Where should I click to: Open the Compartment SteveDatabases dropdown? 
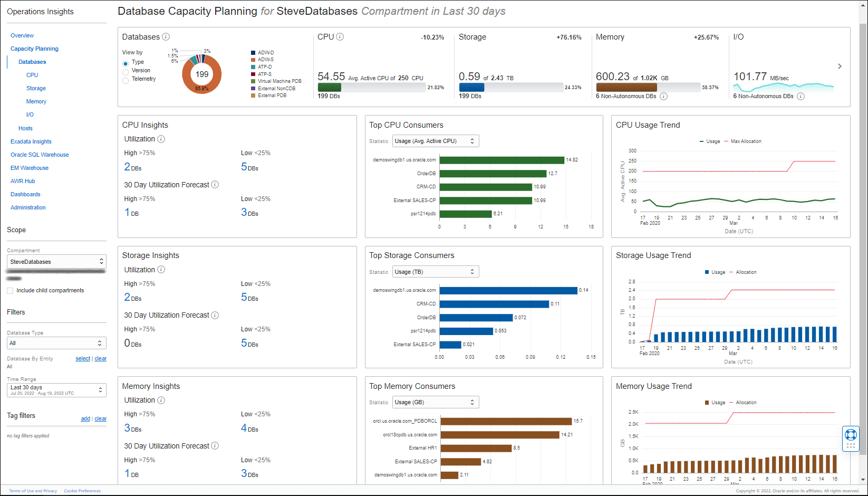pos(56,262)
